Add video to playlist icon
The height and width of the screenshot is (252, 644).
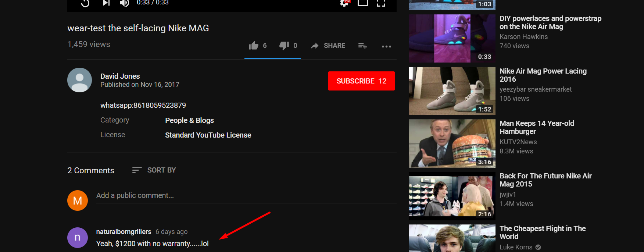(362, 46)
